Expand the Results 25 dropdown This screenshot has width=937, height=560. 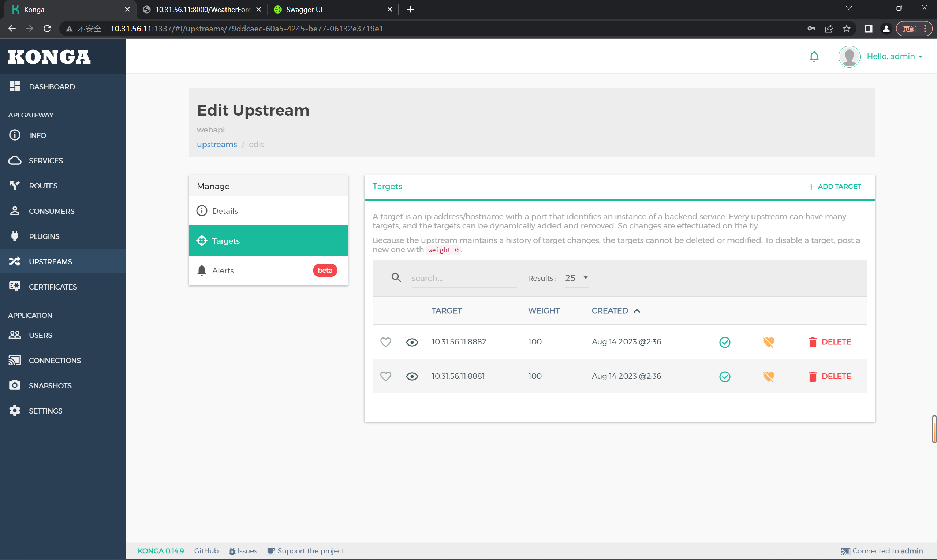tap(576, 278)
